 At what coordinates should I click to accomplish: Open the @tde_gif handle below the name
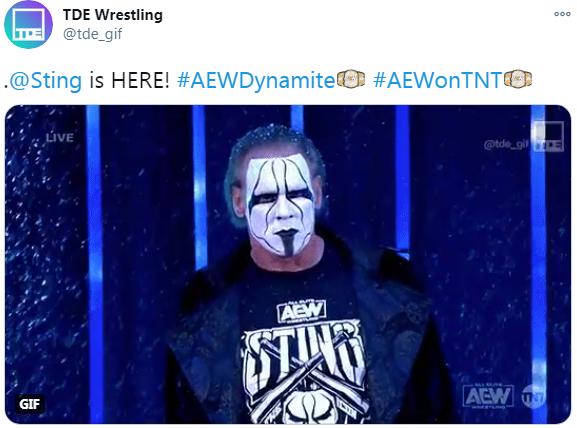pyautogui.click(x=92, y=34)
